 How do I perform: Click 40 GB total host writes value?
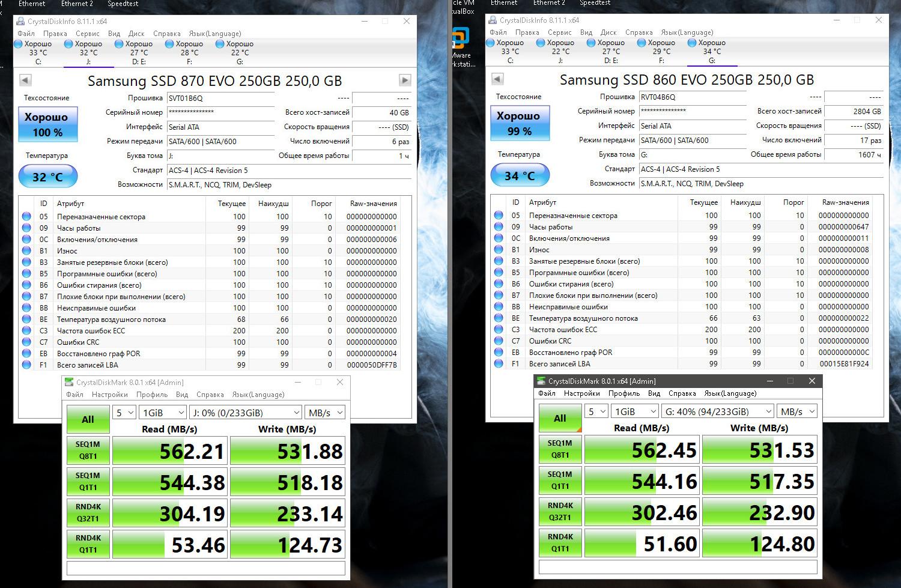tap(381, 112)
